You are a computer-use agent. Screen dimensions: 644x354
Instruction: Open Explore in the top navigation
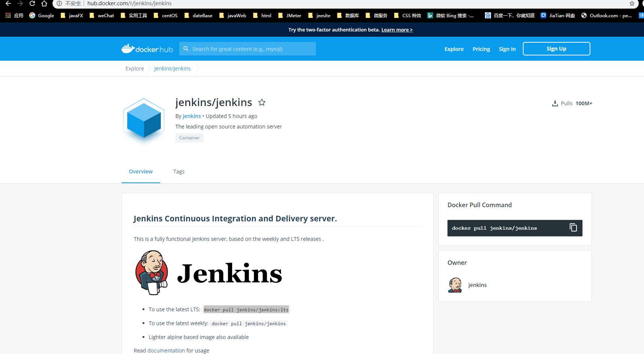pos(454,49)
